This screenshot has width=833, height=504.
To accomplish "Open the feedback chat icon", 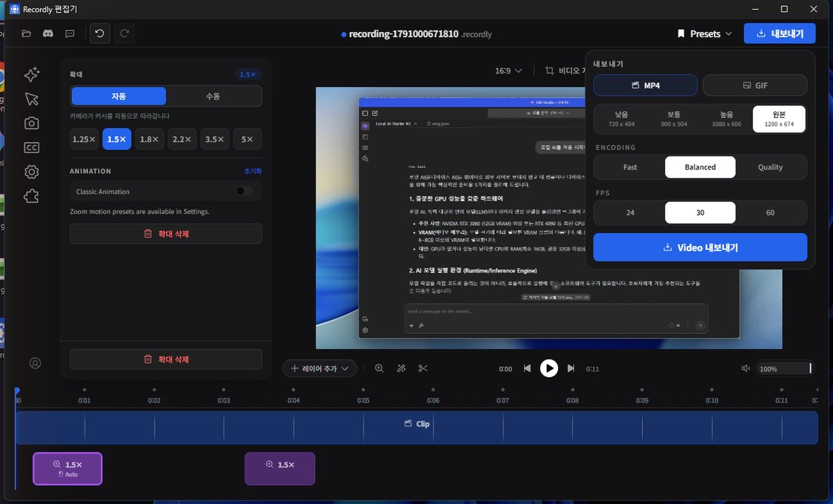I will pos(70,33).
